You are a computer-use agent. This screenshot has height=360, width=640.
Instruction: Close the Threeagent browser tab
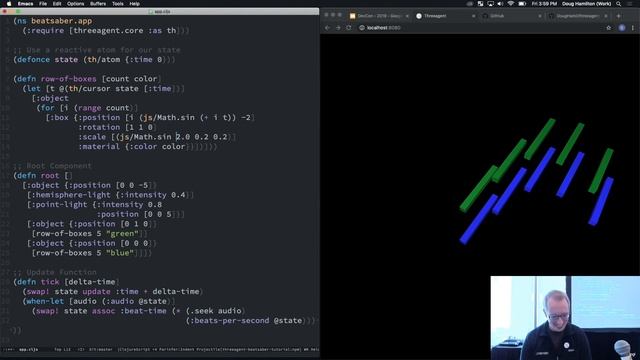[x=473, y=16]
